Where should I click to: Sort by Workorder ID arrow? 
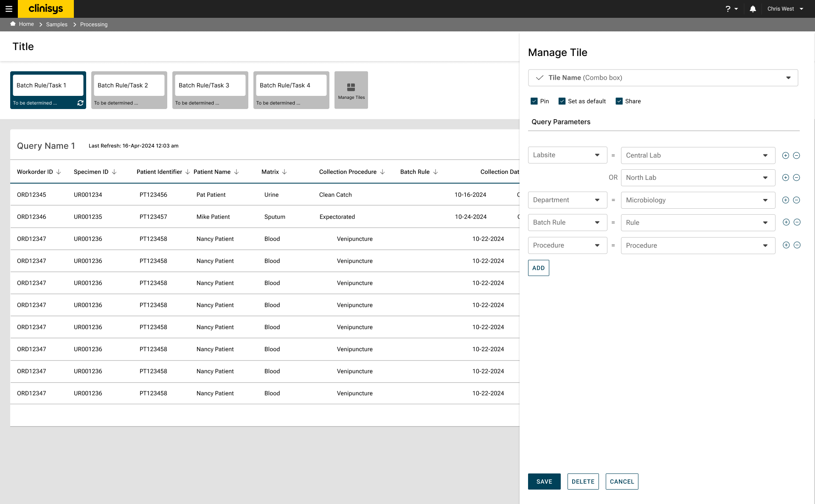[x=59, y=172]
